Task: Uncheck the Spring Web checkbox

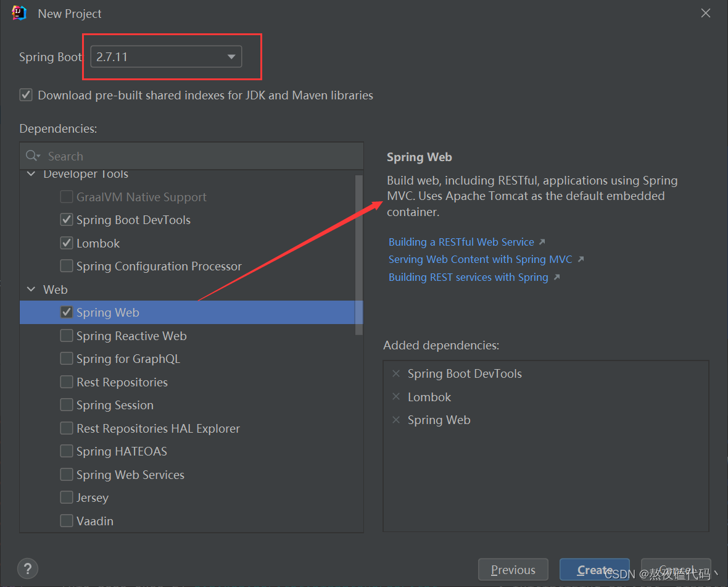Action: pos(67,312)
